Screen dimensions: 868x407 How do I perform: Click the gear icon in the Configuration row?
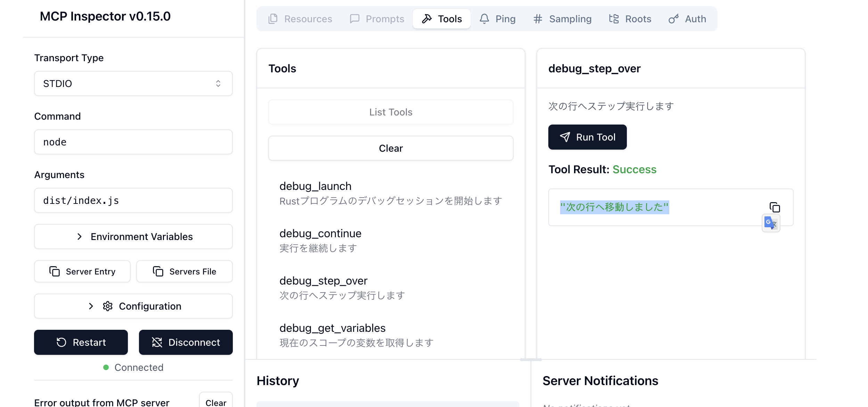point(108,306)
